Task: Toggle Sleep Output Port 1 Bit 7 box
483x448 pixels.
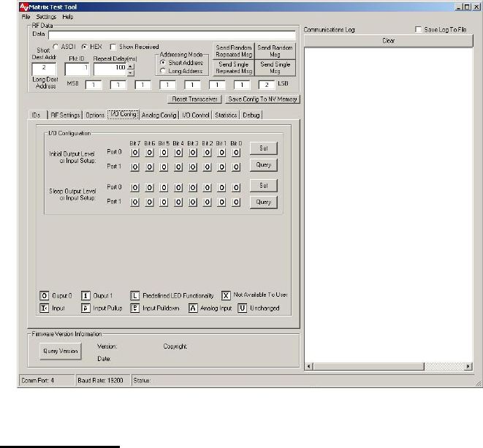Action: tap(135, 202)
